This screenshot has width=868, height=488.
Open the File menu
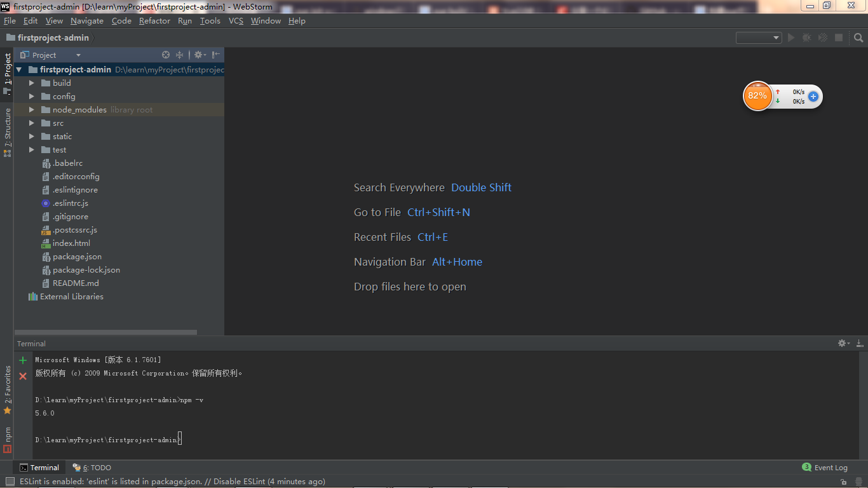click(x=10, y=21)
